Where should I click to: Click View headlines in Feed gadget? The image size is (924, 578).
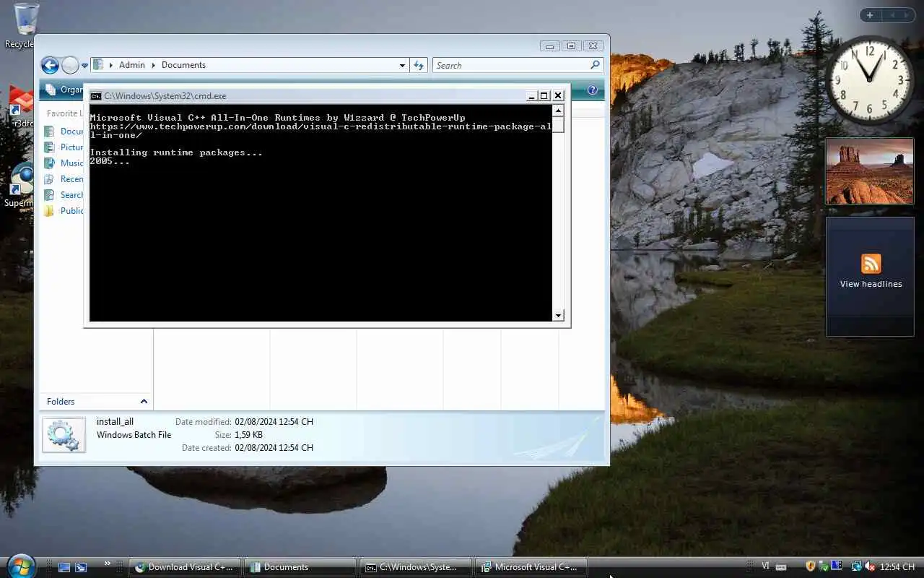click(x=871, y=284)
